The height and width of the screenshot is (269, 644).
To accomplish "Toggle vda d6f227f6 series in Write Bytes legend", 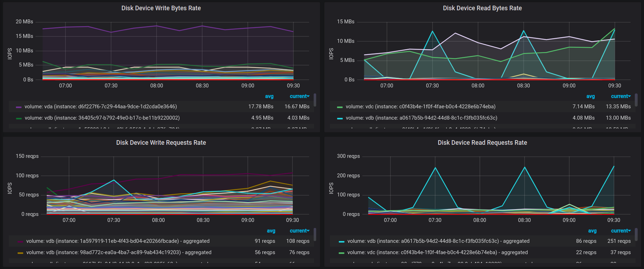I will click(101, 107).
